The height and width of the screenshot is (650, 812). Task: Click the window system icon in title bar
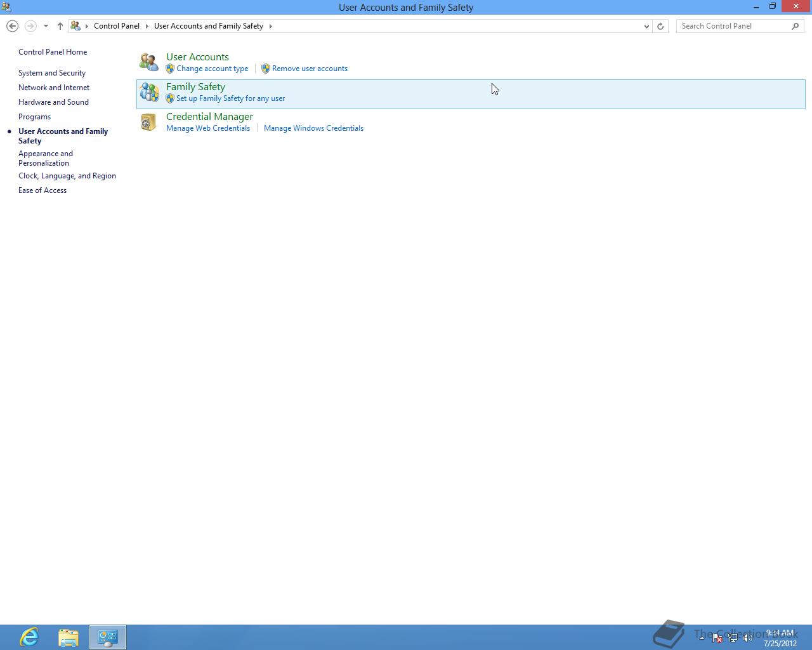(6, 7)
